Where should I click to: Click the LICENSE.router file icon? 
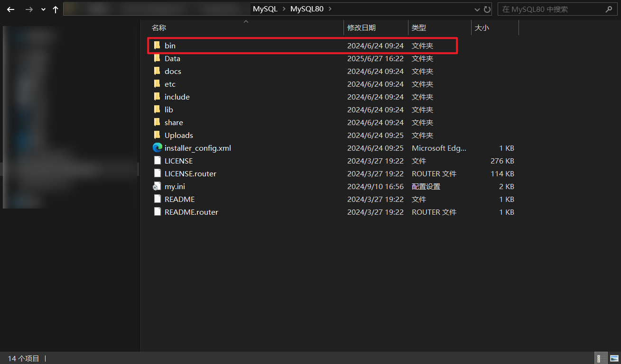pos(158,173)
